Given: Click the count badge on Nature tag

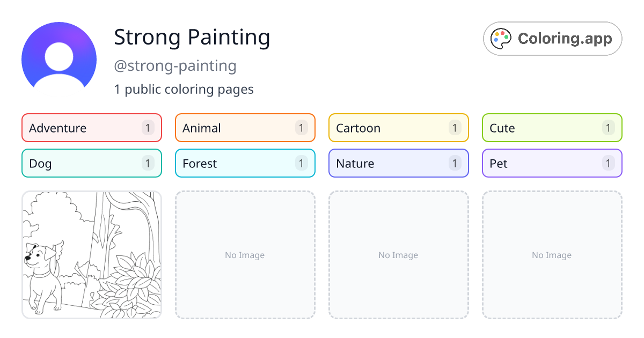Looking at the screenshot, I should (455, 163).
